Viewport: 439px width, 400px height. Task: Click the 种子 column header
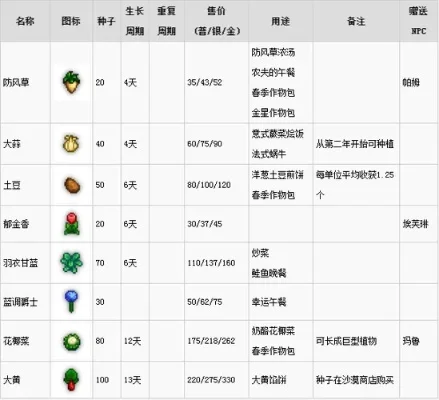106,21
